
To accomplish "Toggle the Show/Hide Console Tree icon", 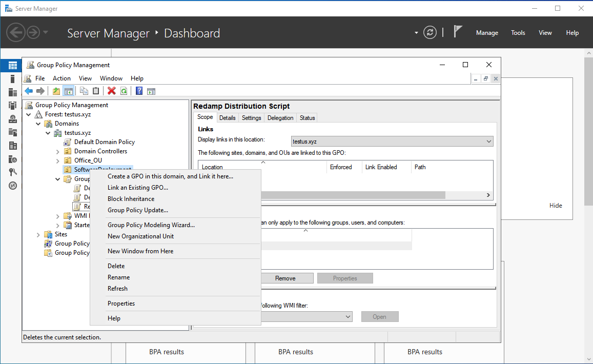I will (x=69, y=91).
